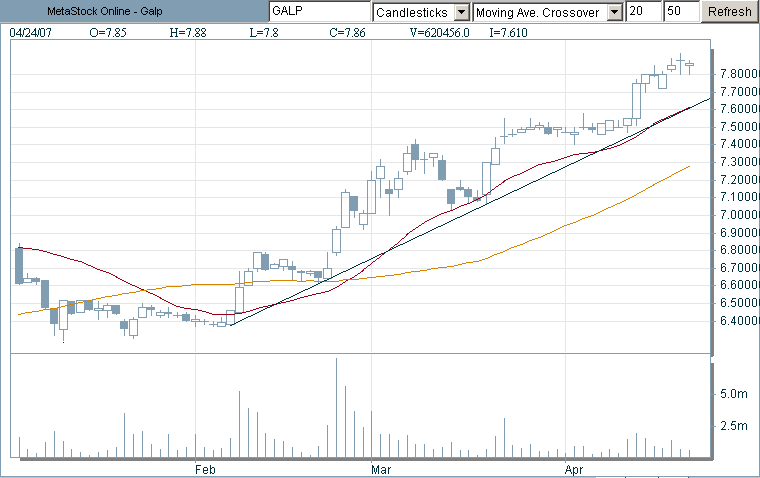This screenshot has width=760, height=478.
Task: Click the Feb date axis label
Action: click(205, 470)
